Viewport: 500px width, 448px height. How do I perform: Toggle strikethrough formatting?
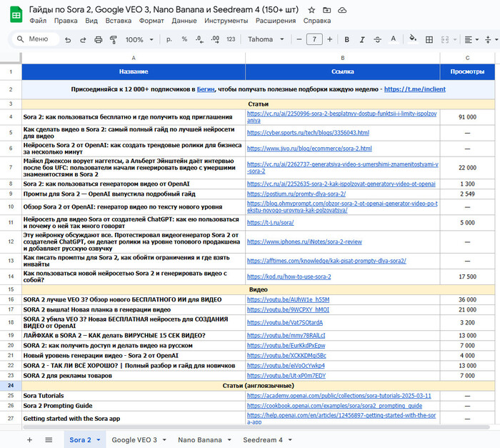point(378,39)
